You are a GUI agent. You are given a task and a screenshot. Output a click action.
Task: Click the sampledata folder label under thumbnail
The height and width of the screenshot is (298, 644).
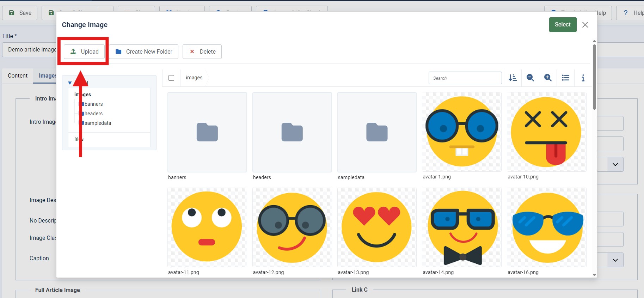pyautogui.click(x=351, y=177)
